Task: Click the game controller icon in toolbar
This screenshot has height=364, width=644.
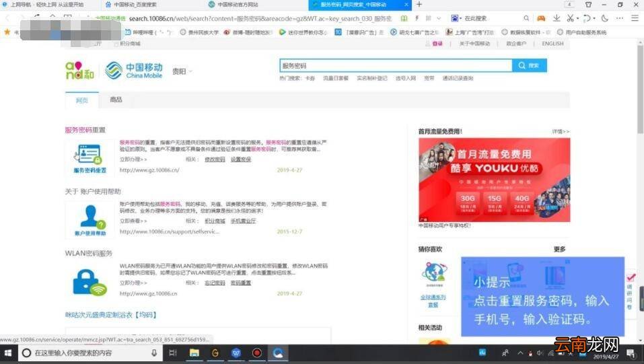Action: (x=541, y=18)
